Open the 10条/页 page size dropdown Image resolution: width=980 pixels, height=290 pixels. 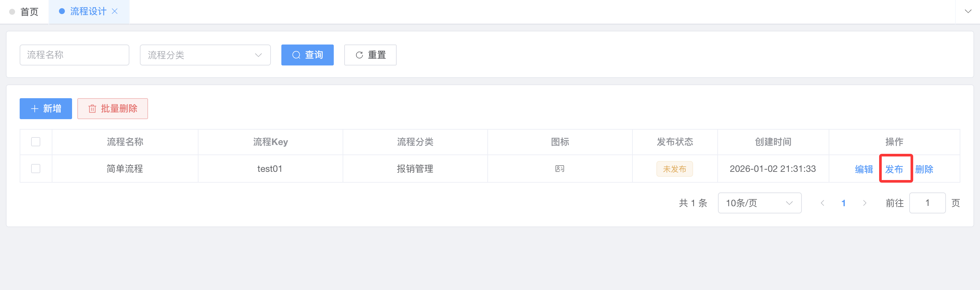pyautogui.click(x=759, y=203)
